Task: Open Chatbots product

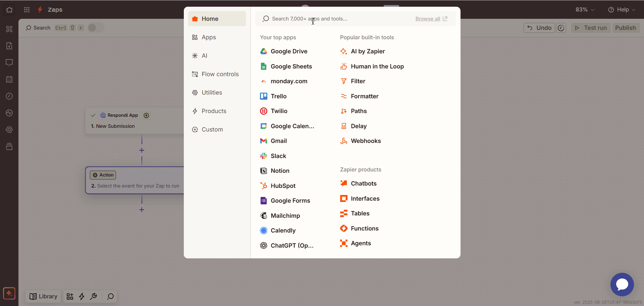Action: click(x=358, y=184)
